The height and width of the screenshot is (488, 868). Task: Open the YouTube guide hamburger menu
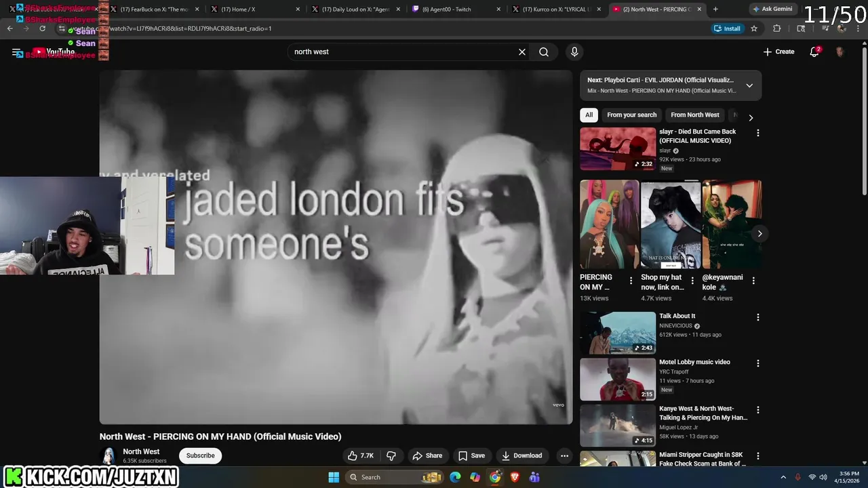click(x=16, y=52)
